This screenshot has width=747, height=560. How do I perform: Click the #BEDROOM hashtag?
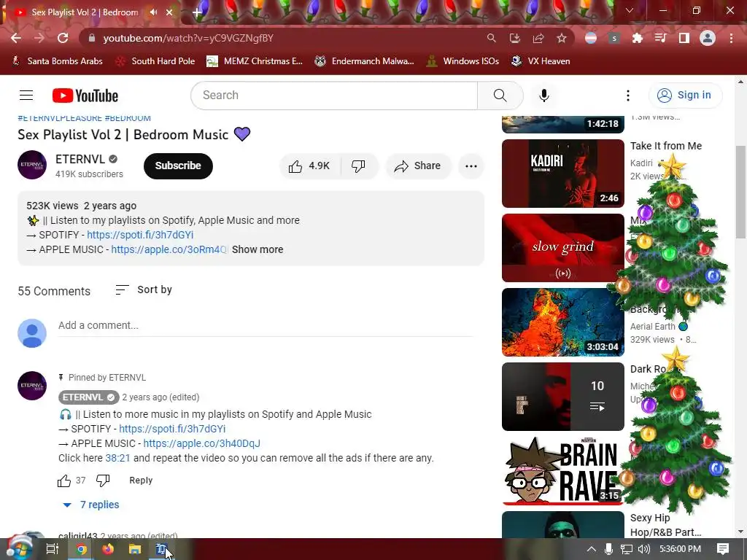tap(128, 118)
